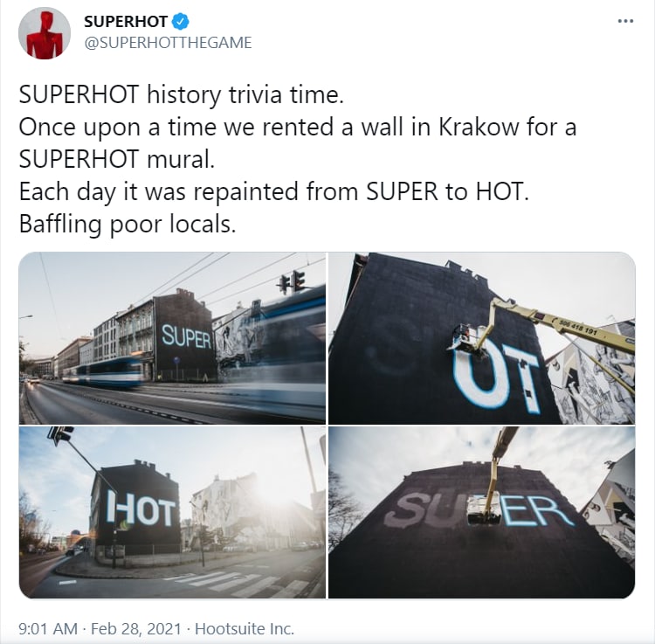
Task: Click the red figure in the avatar
Action: point(45,36)
